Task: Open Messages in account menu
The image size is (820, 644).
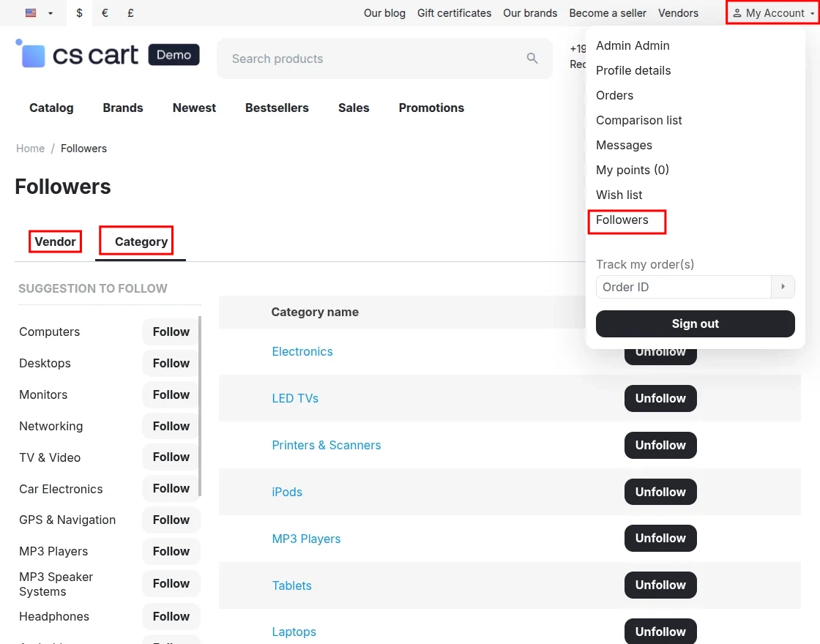Action: tap(624, 145)
